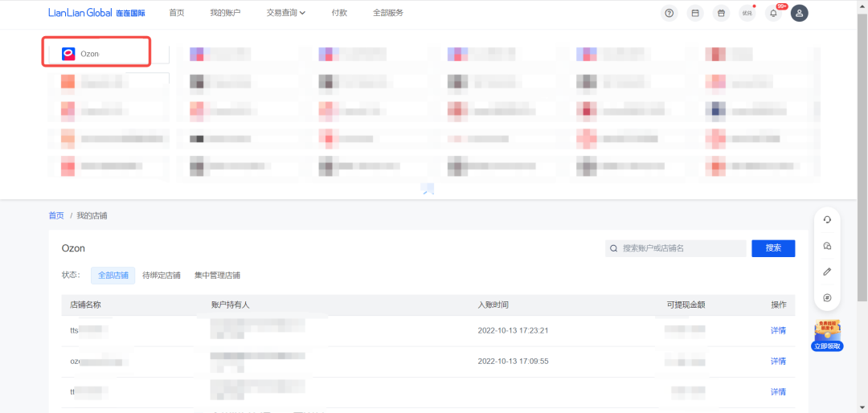Select the 待绑定店铺 status filter

161,275
